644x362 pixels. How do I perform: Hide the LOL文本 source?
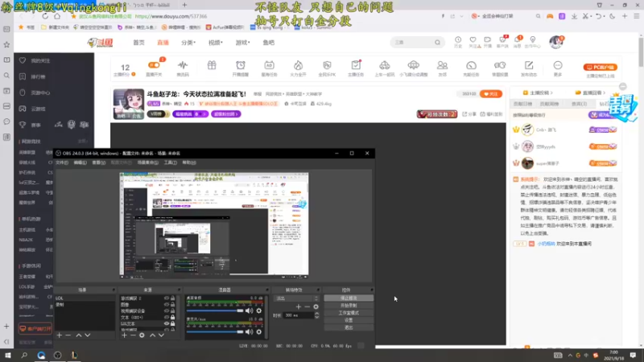pos(167,323)
